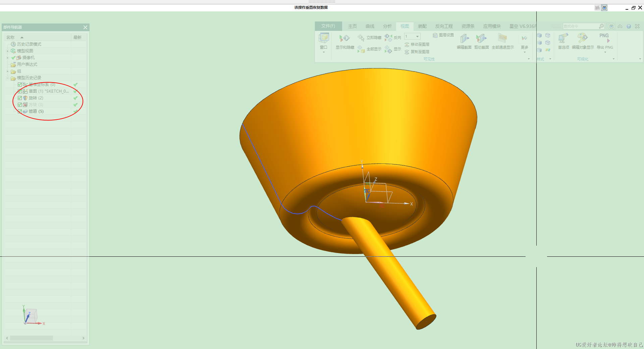
Task: Sort navigator by the 名称 column header
Action: click(38, 38)
